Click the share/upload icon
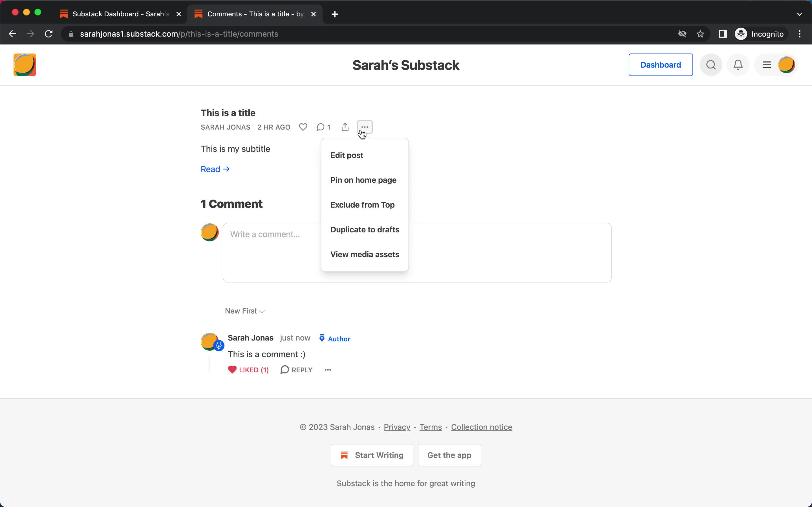The width and height of the screenshot is (812, 507). (345, 127)
